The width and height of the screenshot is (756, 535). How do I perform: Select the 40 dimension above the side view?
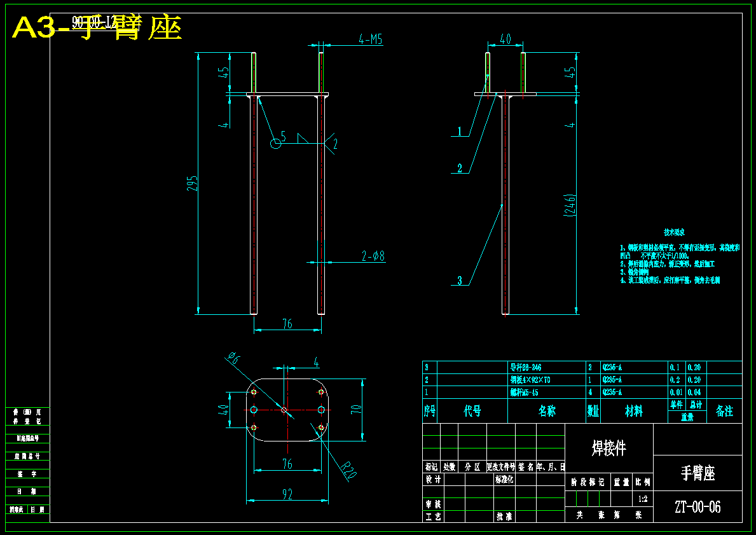(x=505, y=39)
